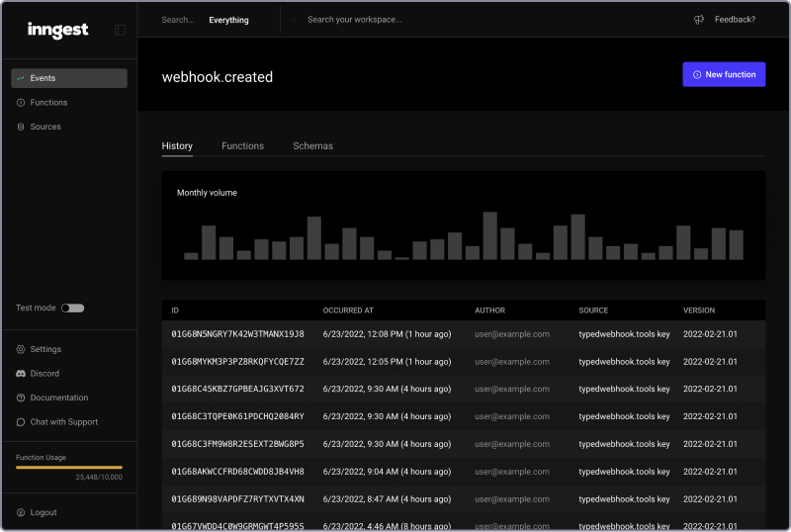Screen dimensions: 791x532
Task: Click the Function Usage progress bar
Action: [69, 468]
